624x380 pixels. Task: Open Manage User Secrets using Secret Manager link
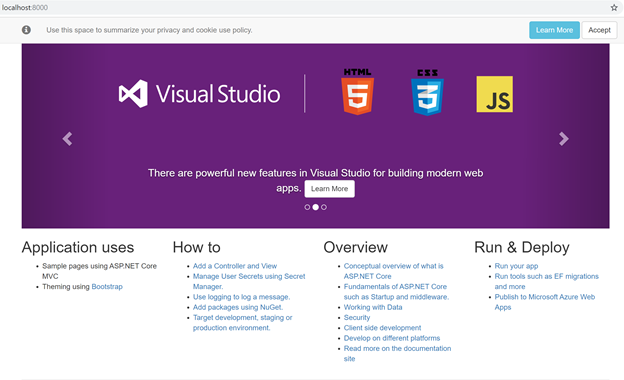pyautogui.click(x=249, y=281)
